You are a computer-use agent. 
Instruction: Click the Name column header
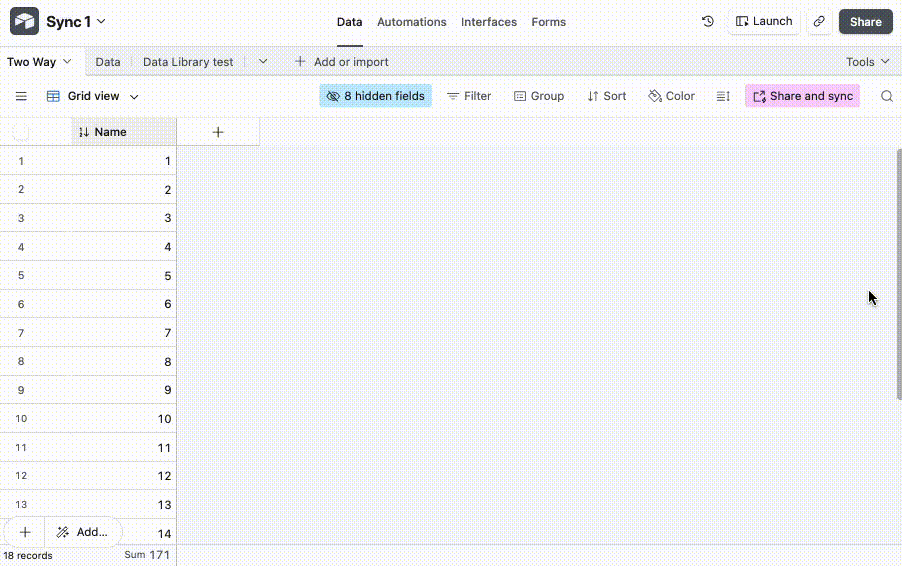tap(124, 132)
